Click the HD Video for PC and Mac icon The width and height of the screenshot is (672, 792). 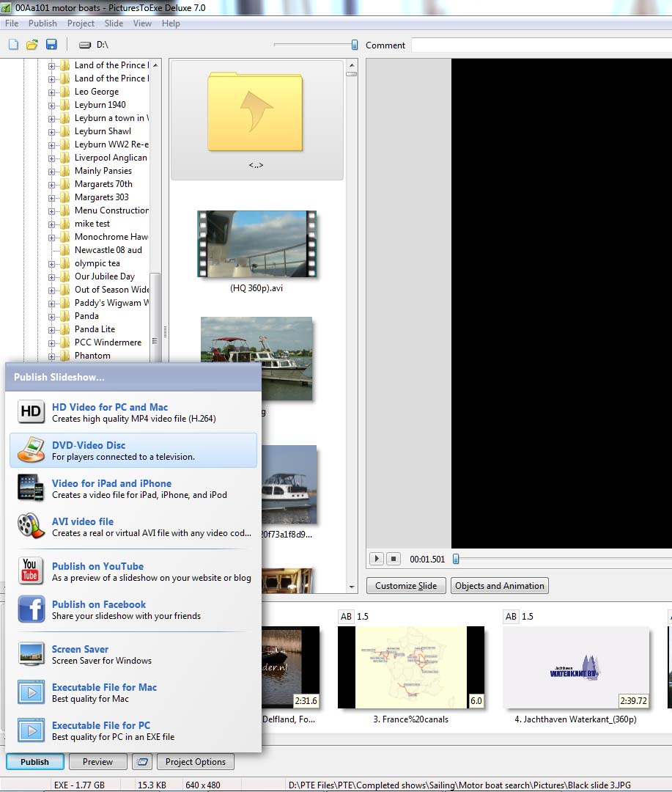click(31, 412)
